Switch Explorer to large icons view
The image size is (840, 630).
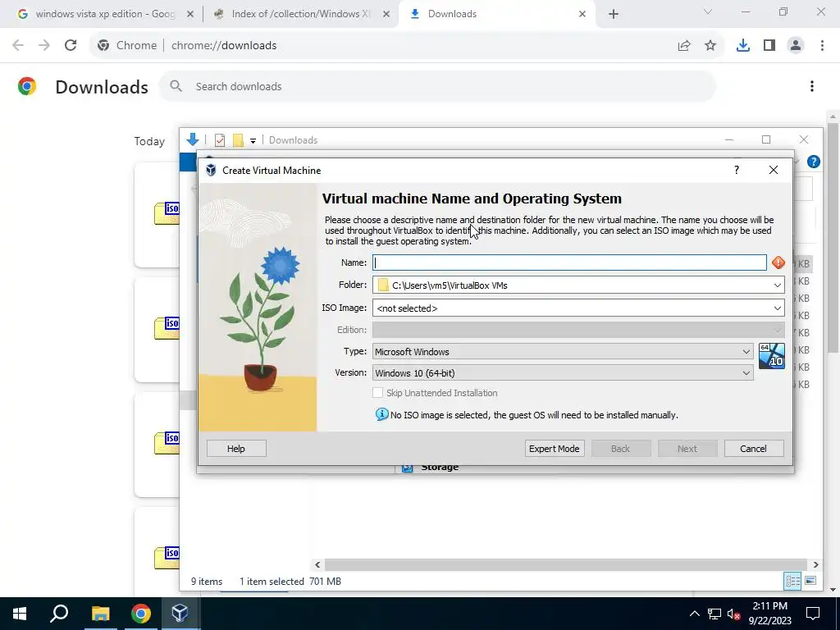pos(810,581)
